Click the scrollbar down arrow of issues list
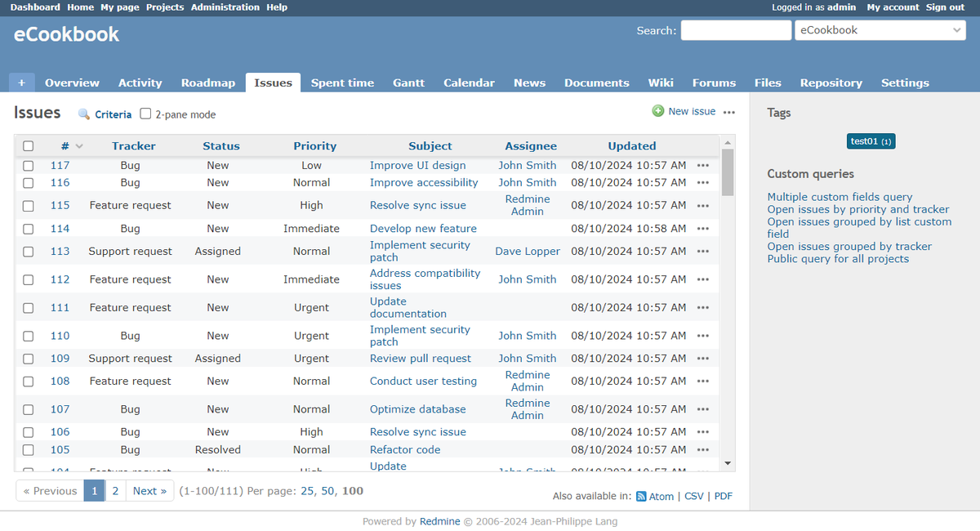This screenshot has height=531, width=980. 728,463
